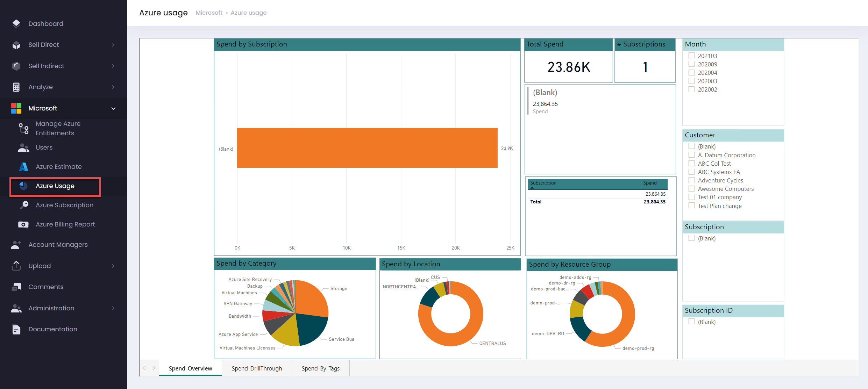868x389 pixels.
Task: Check the 202009 month filter
Action: coord(691,64)
